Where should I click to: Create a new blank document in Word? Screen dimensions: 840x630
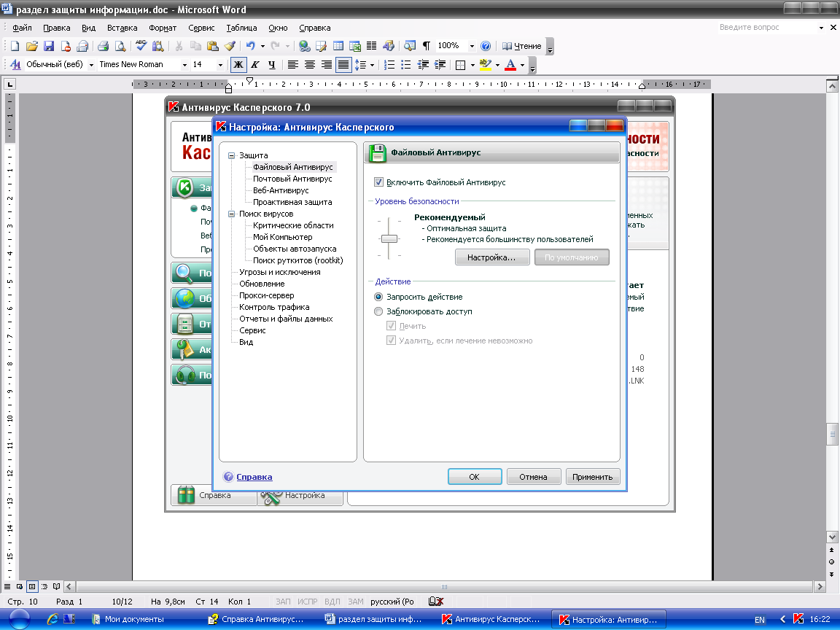pyautogui.click(x=15, y=46)
